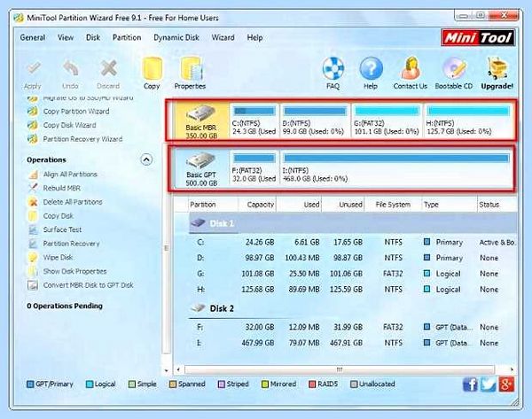Select the I:(NTFS) 468.0 GB partition block
This screenshot has width=532, height=419.
396,168
